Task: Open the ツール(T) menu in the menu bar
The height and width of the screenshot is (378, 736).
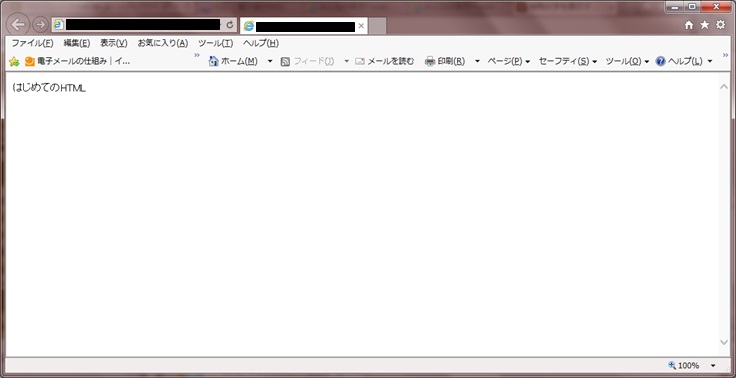Action: (x=215, y=43)
